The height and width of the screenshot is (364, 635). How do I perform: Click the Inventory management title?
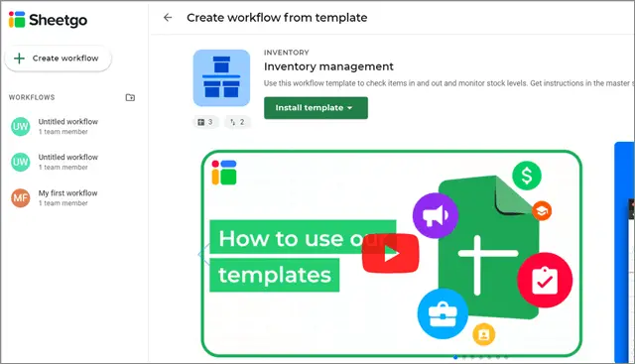tap(328, 66)
